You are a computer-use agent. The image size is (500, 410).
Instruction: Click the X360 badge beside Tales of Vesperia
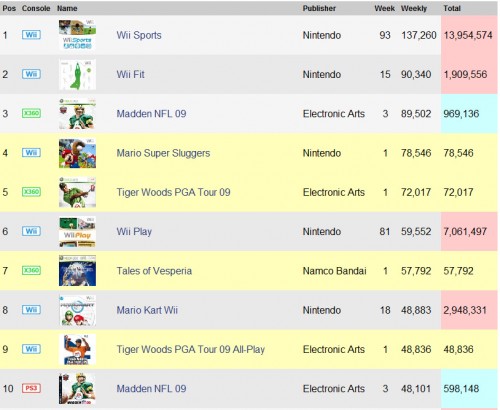point(31,270)
